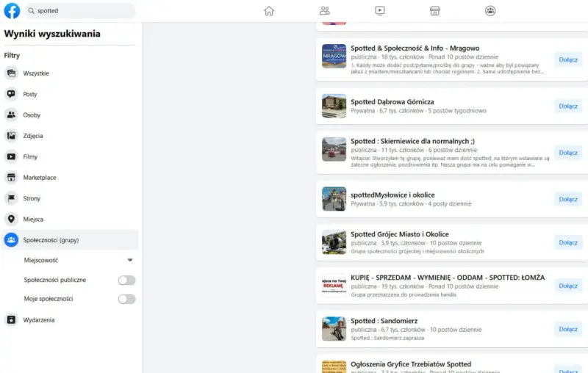Click the Filmy video icon
588x373 pixels.
click(11, 156)
